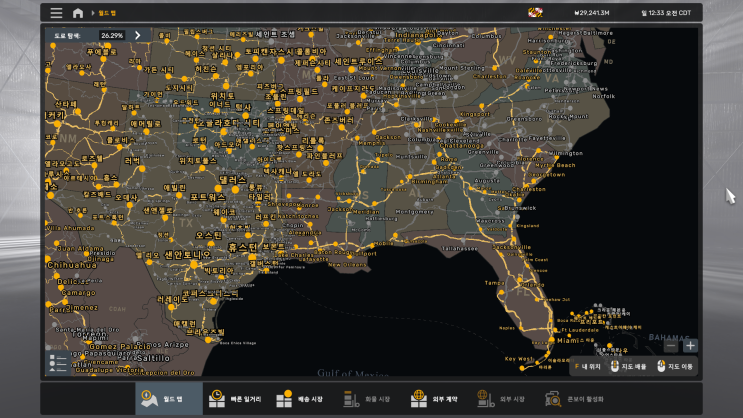Click the 월드 맵 breadcrumb label
Screen dimensions: 743x418
[107, 13]
